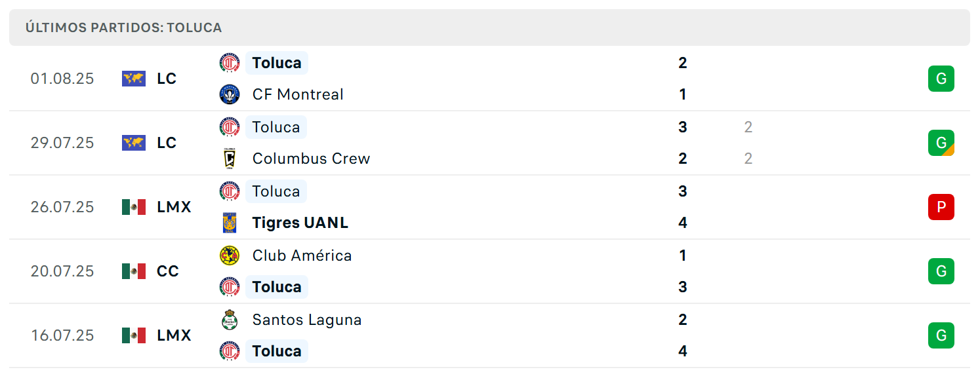Open the Tigres UANL team link
Screen dimensions: 980x378
(x=300, y=223)
